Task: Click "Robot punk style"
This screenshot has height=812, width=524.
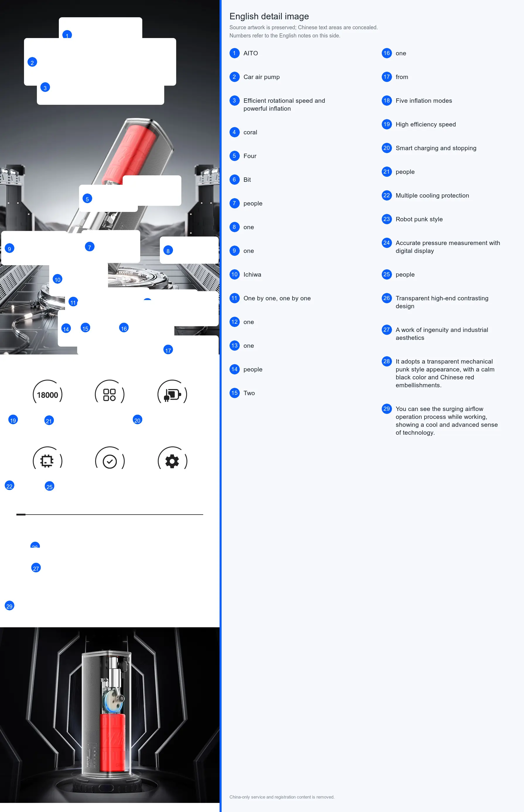Action: [x=419, y=220]
